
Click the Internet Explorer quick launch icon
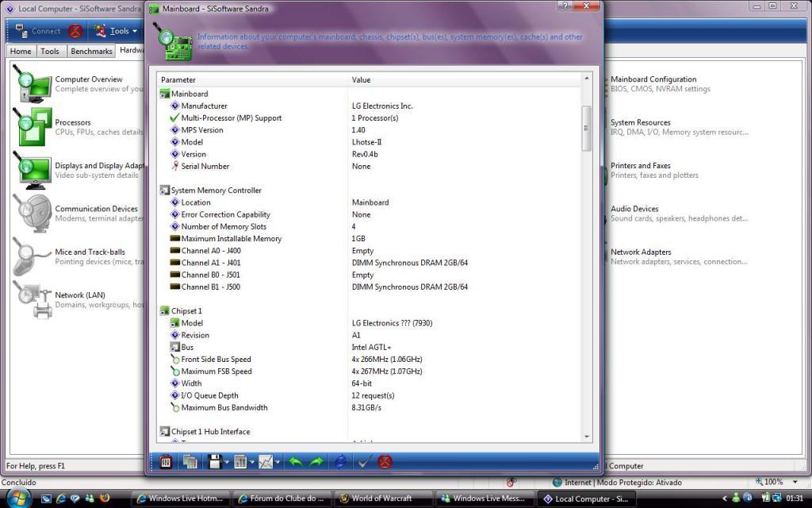click(60, 498)
